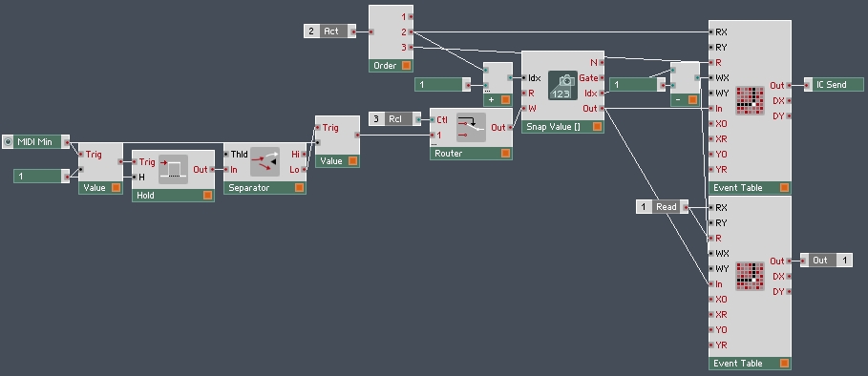The height and width of the screenshot is (376, 868).
Task: Toggle the orange square on Router module
Action: (505, 153)
